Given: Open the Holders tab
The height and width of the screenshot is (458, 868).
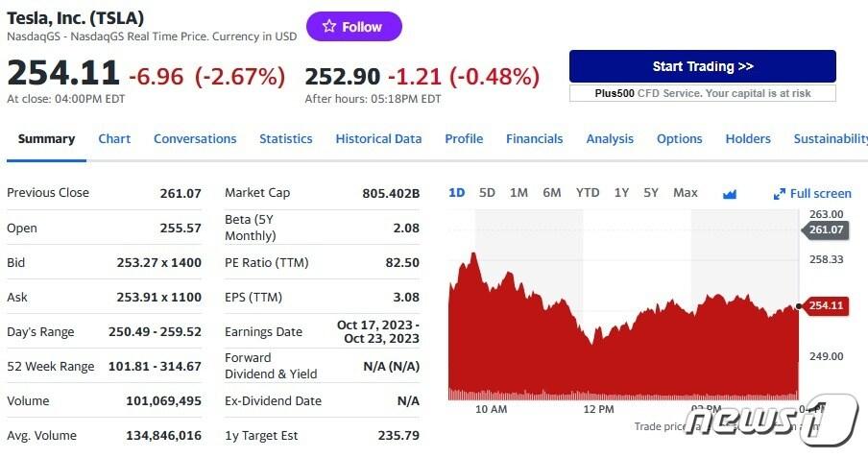Looking at the screenshot, I should [x=748, y=139].
